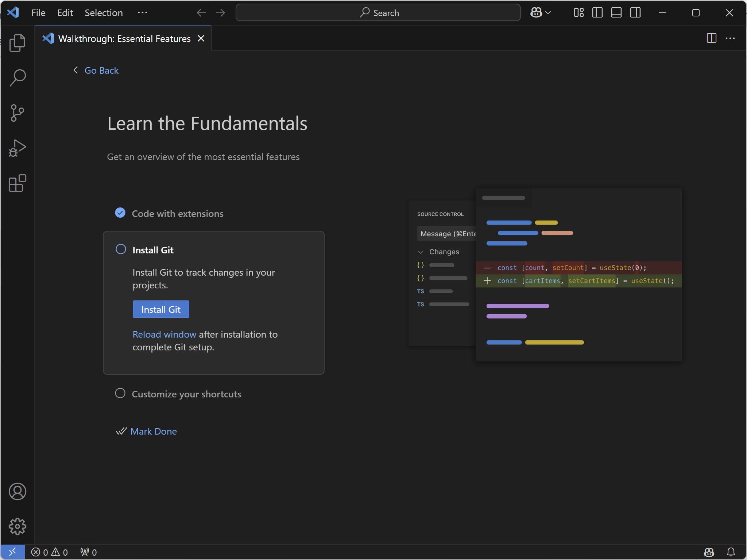
Task: Uncheck the Code with extensions step
Action: (x=120, y=213)
